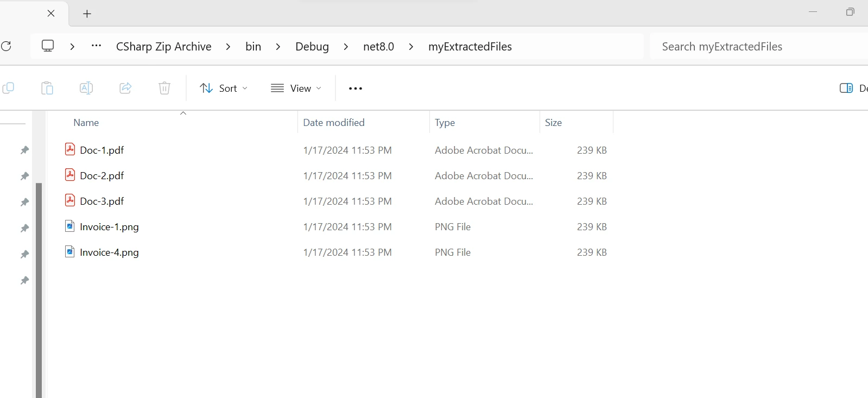Open a new tab with plus button
868x398 pixels.
click(87, 14)
